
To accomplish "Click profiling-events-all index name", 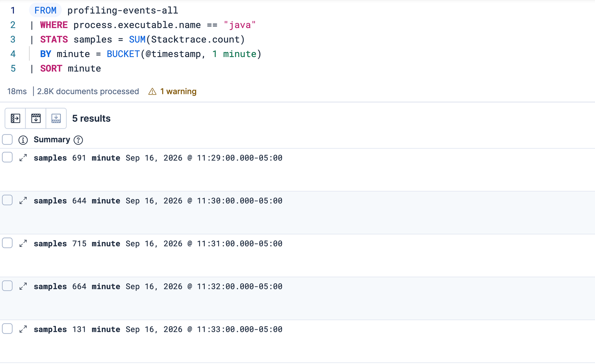I will [x=123, y=10].
